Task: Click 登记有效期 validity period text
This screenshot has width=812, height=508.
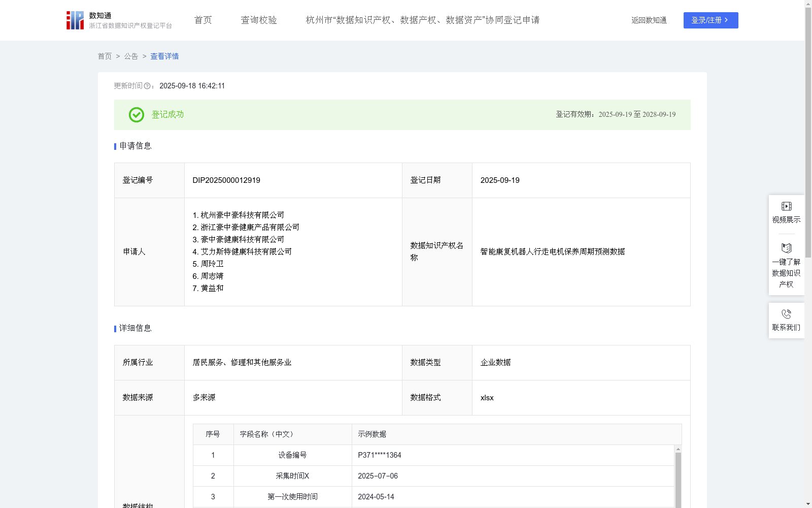Action: tap(616, 115)
